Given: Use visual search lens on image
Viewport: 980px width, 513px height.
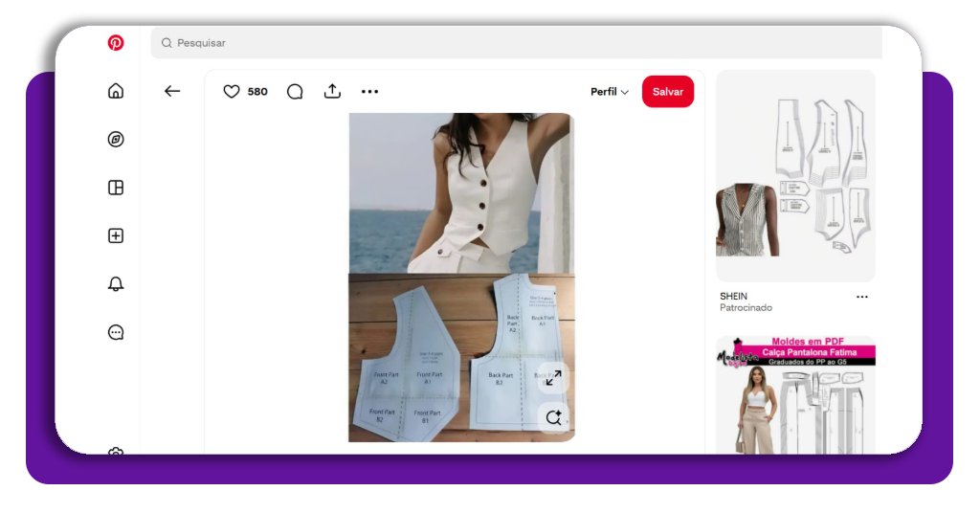Looking at the screenshot, I should click(553, 417).
